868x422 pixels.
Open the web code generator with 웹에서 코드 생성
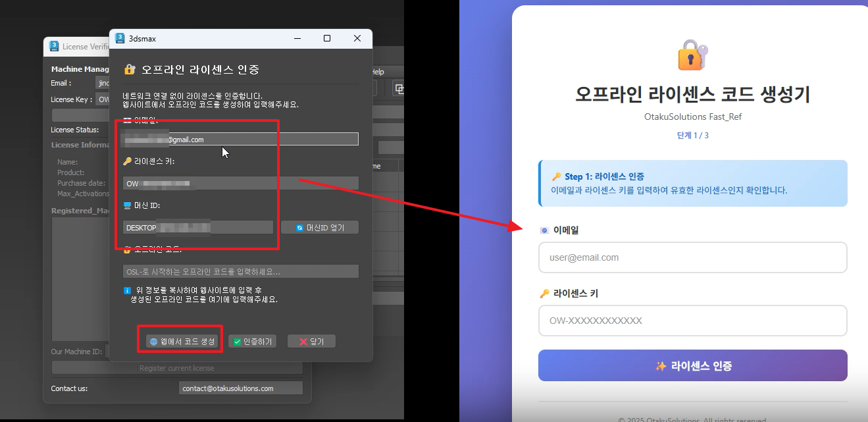pyautogui.click(x=182, y=342)
